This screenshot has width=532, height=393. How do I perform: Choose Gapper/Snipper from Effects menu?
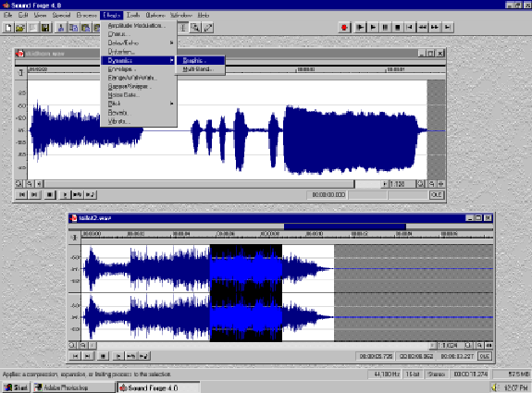pyautogui.click(x=139, y=87)
